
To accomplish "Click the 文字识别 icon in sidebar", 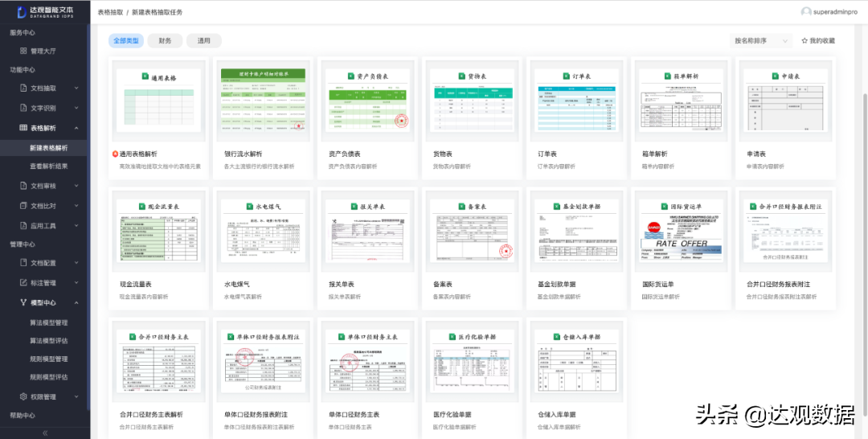I will 23,108.
